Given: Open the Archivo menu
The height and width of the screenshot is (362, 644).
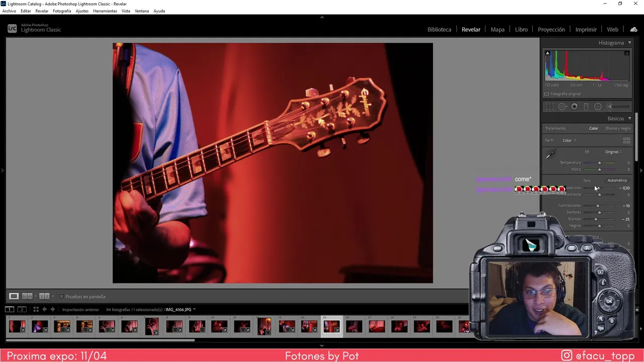Looking at the screenshot, I should pyautogui.click(x=9, y=11).
